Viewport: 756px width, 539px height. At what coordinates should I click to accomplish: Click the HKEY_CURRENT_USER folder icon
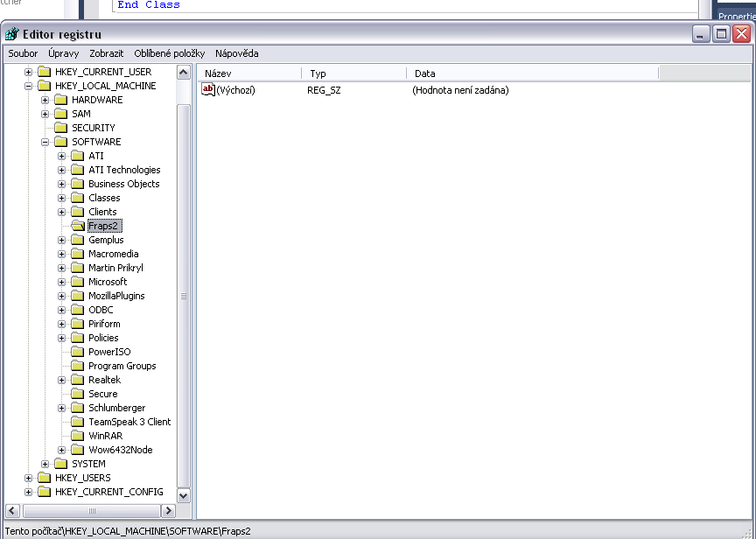(45, 72)
